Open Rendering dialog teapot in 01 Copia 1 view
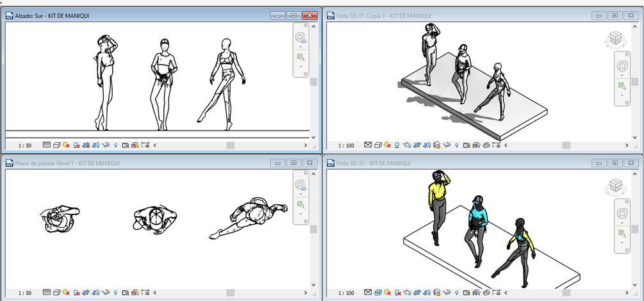 (407, 145)
